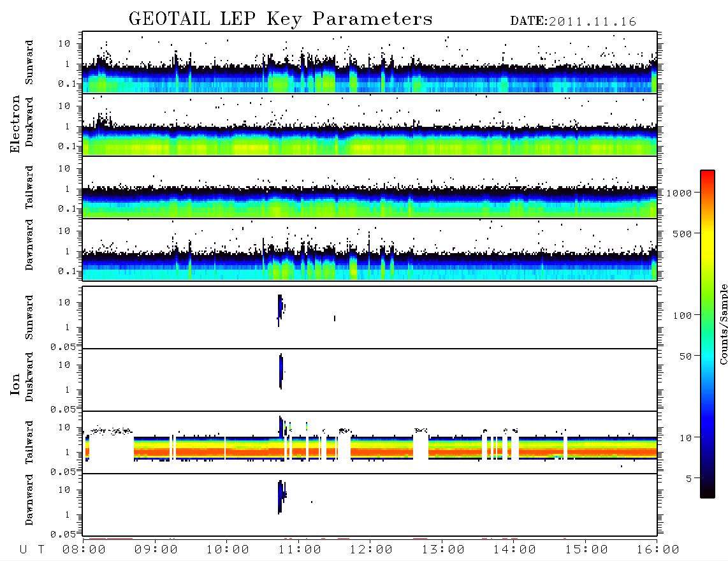Click the vertical color scale bar
The height and width of the screenshot is (561, 728).
[708, 334]
